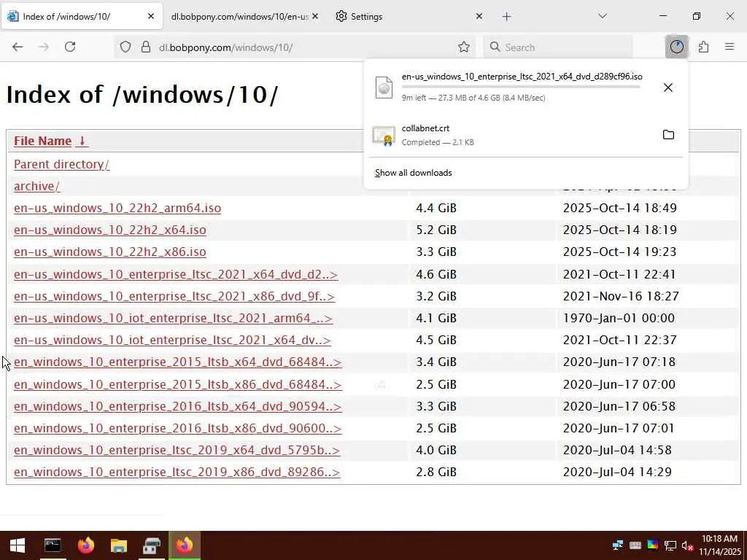Screen dimensions: 747x560
Task: Click the download progress bar
Action: [x=521, y=87]
